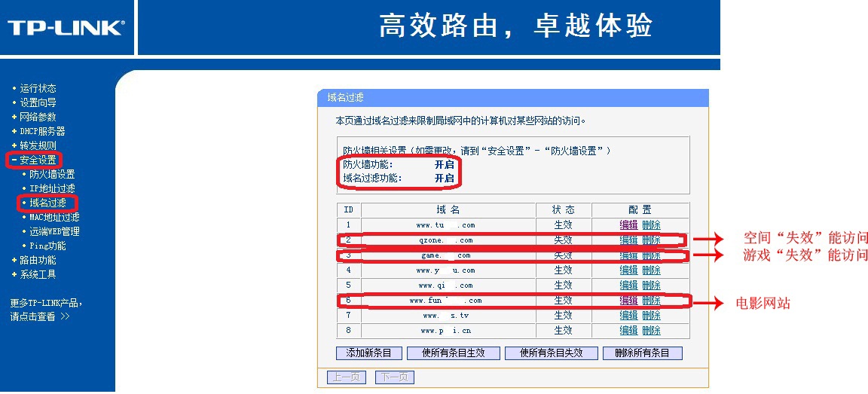The height and width of the screenshot is (394, 868).
Task: Collapse the 安全设置 menu
Action: pos(38,160)
